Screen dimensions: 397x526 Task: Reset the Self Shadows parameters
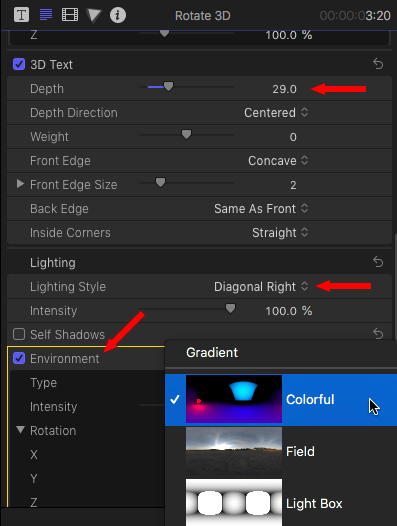point(378,334)
